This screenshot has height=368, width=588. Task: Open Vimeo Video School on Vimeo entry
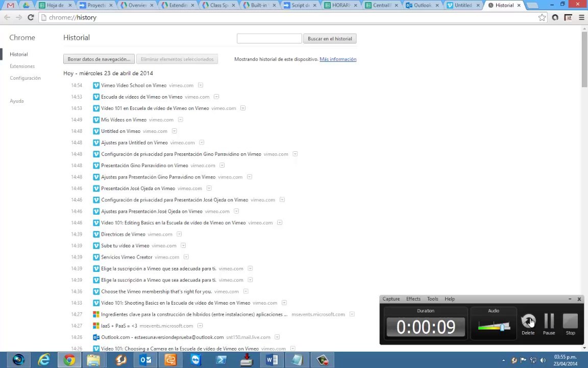(x=134, y=85)
